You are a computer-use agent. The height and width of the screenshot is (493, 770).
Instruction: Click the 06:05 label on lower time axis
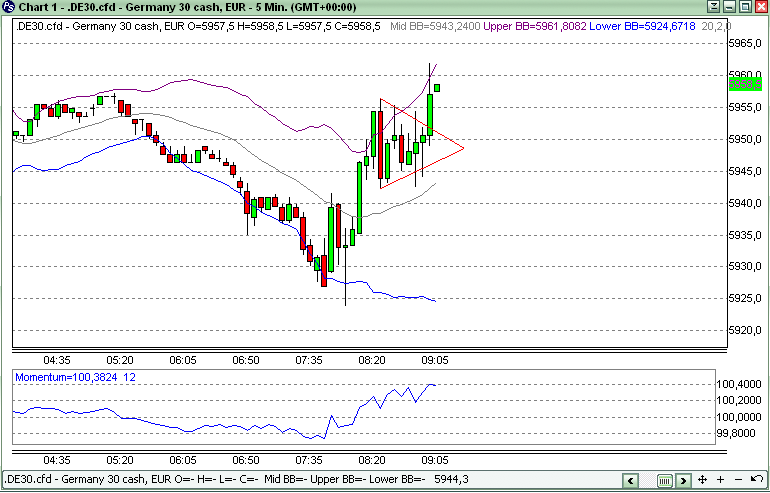[x=183, y=461]
